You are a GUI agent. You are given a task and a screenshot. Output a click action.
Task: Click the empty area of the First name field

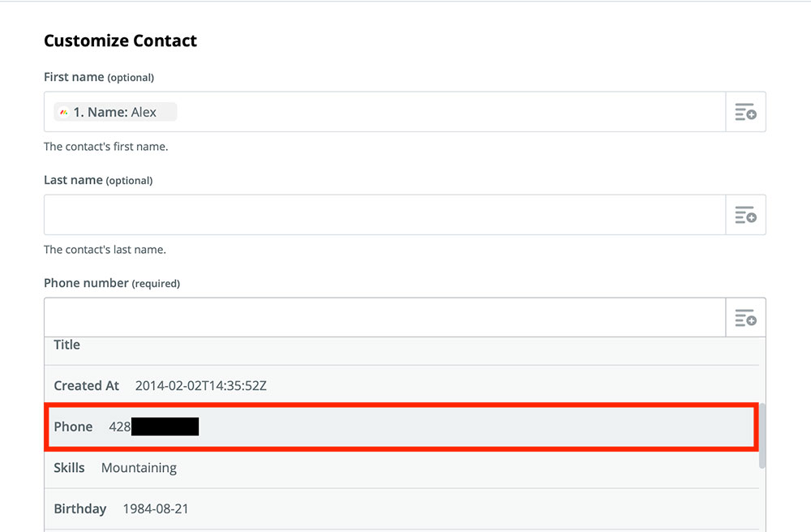446,112
